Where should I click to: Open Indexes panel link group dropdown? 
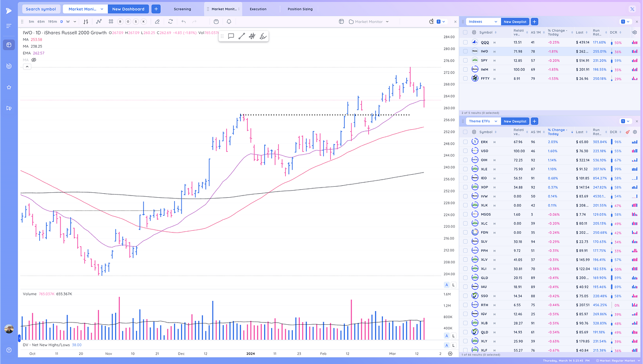pos(625,21)
